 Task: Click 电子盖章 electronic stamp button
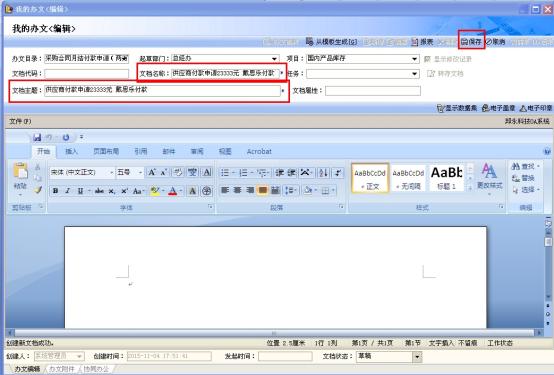pyautogui.click(x=499, y=108)
